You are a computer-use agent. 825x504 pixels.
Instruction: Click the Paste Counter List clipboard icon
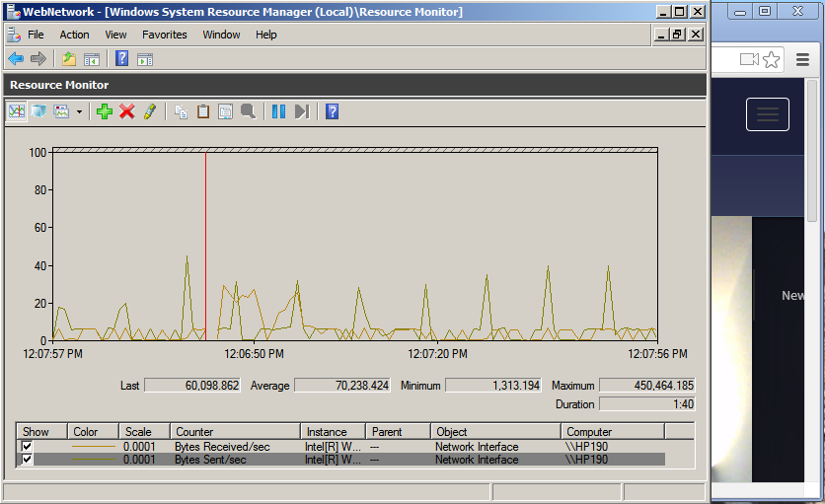(203, 111)
